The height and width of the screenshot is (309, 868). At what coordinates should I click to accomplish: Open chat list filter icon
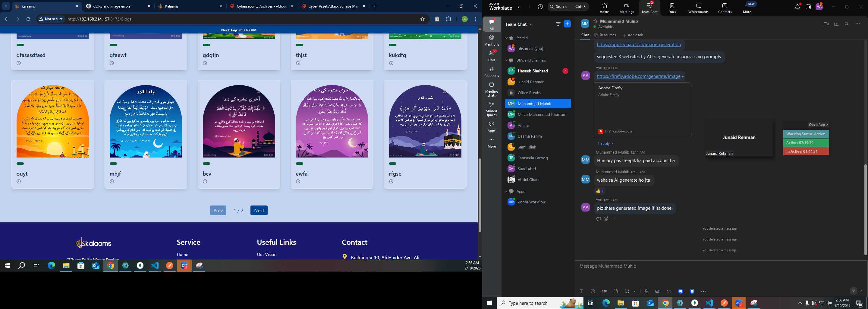[558, 24]
